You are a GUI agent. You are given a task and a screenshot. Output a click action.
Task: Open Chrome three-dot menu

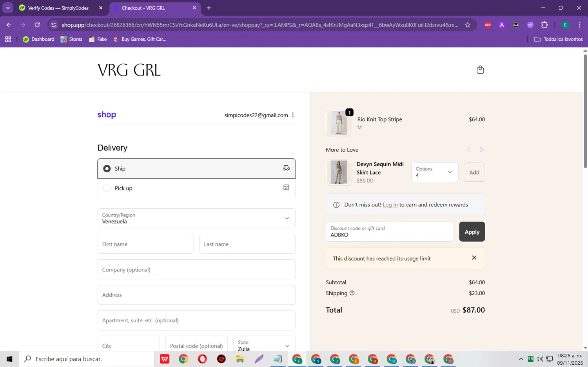pos(579,25)
